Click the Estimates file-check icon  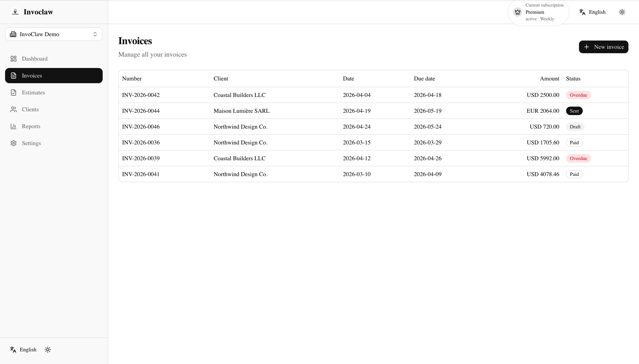(x=14, y=92)
